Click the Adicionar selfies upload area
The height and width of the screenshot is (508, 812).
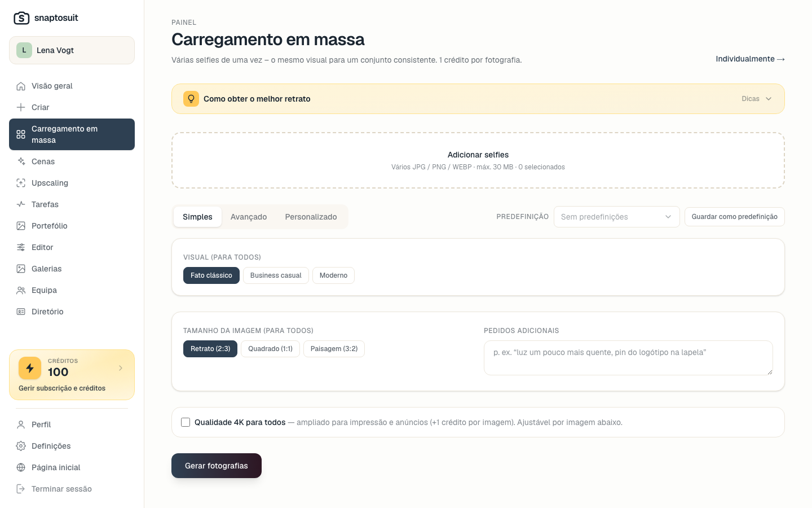[x=478, y=160]
